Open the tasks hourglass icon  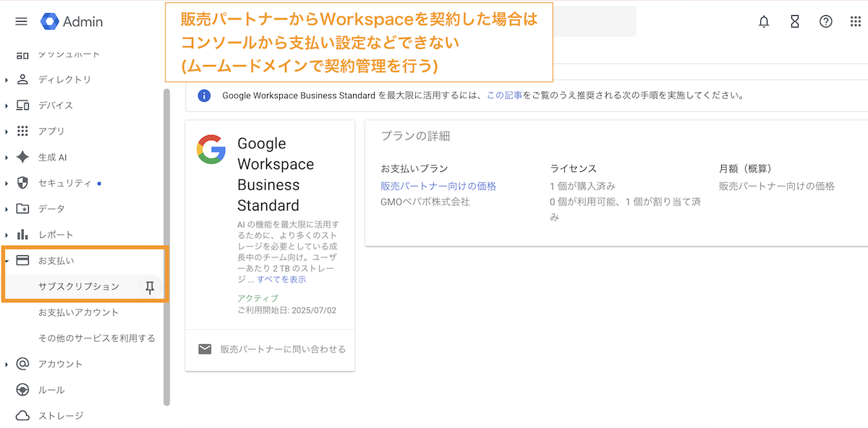tap(795, 22)
